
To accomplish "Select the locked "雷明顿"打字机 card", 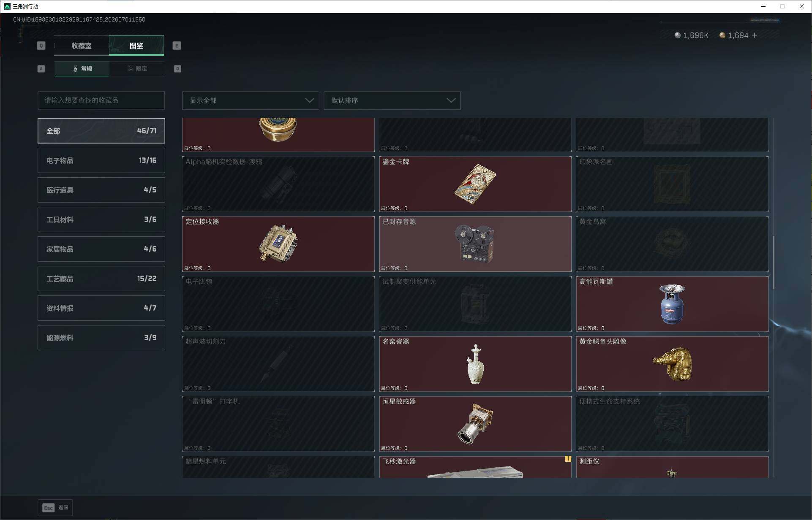I will click(x=278, y=424).
